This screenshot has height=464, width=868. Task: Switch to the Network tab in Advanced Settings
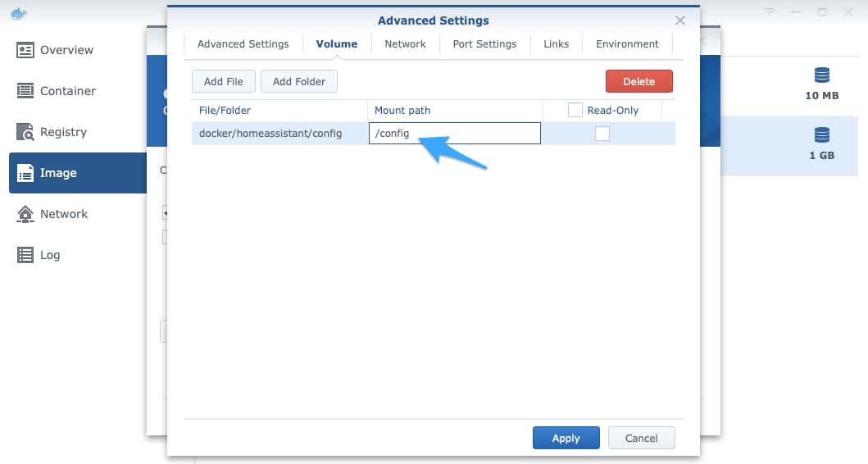pos(405,43)
